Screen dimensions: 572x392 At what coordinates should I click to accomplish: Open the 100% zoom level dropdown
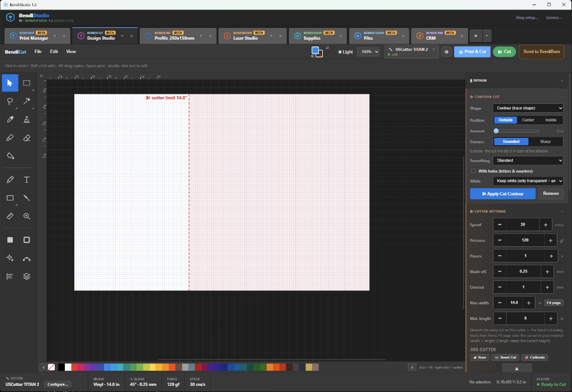click(x=368, y=52)
